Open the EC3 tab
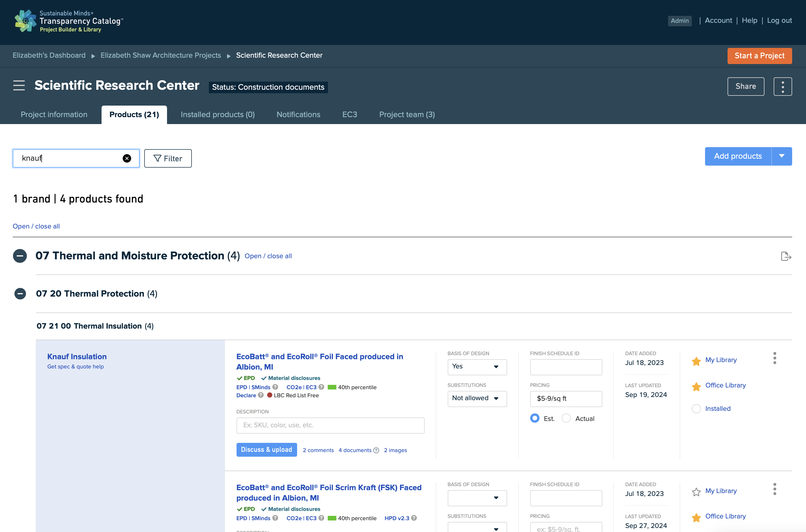 pos(349,115)
